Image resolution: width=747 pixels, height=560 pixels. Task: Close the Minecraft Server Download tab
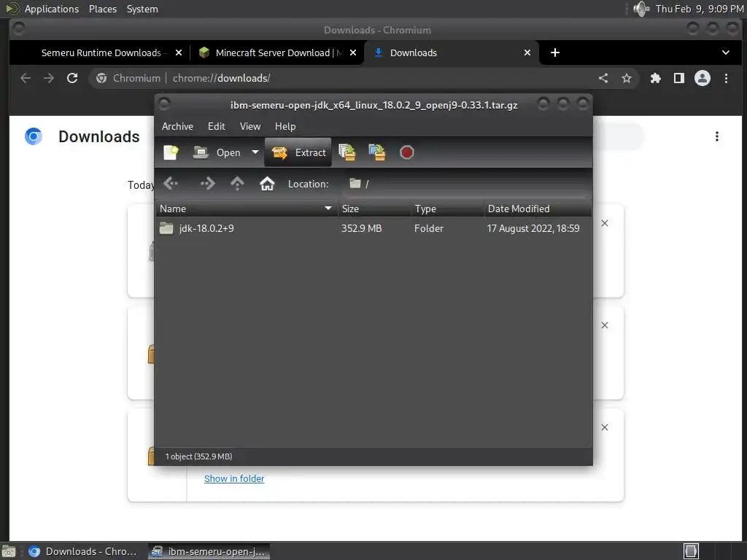(x=353, y=52)
